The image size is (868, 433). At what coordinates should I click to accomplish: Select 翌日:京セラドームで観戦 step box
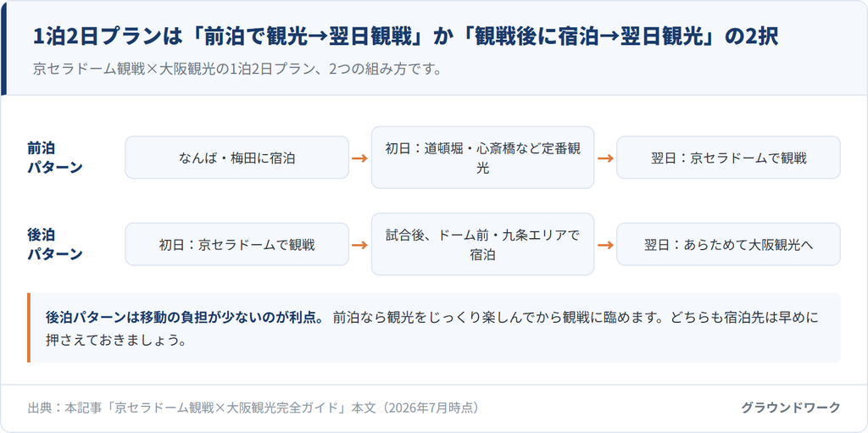point(728,158)
